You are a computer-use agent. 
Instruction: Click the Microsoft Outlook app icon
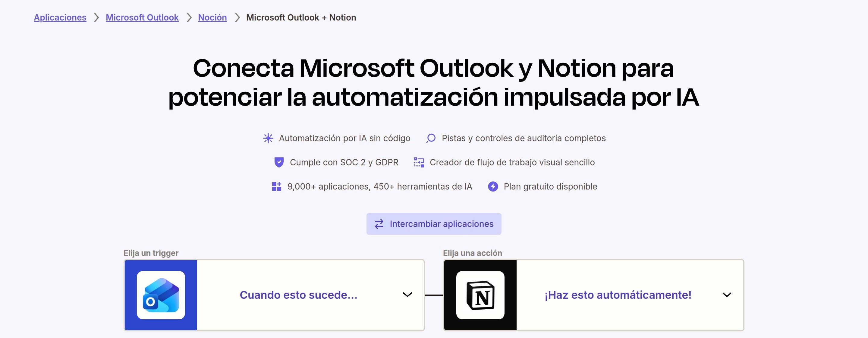[161, 295]
